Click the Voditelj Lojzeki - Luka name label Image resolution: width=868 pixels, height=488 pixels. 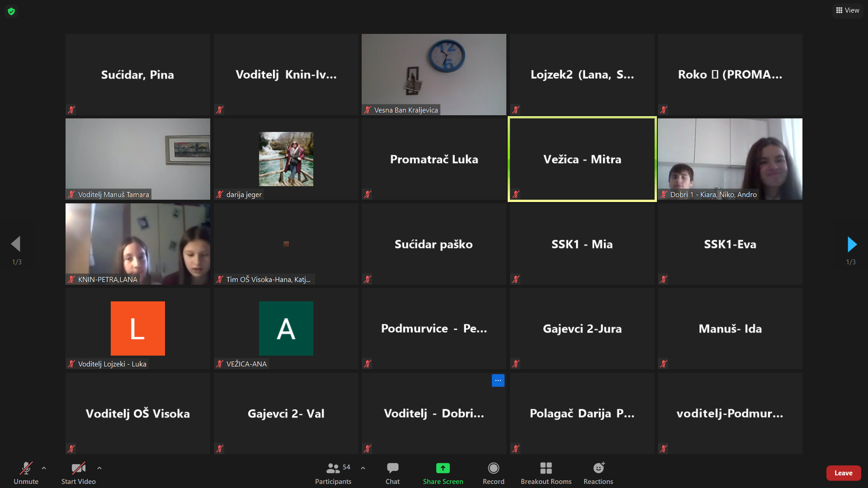point(112,364)
